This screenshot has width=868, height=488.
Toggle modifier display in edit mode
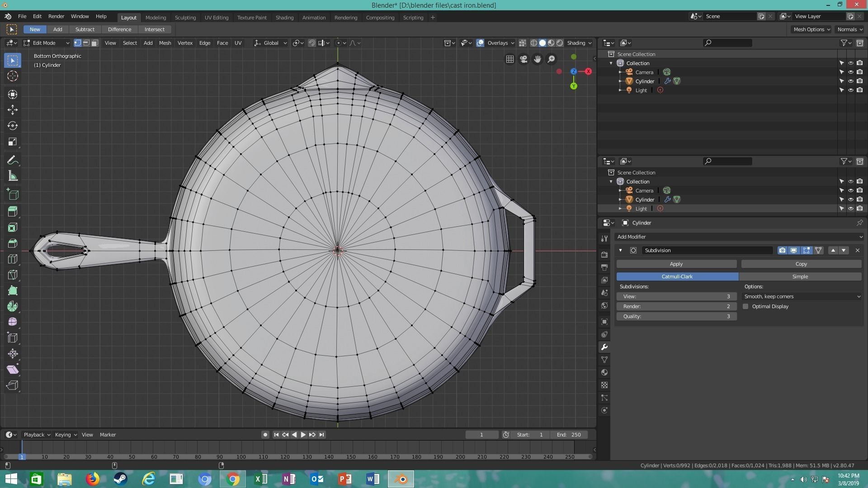coord(806,250)
